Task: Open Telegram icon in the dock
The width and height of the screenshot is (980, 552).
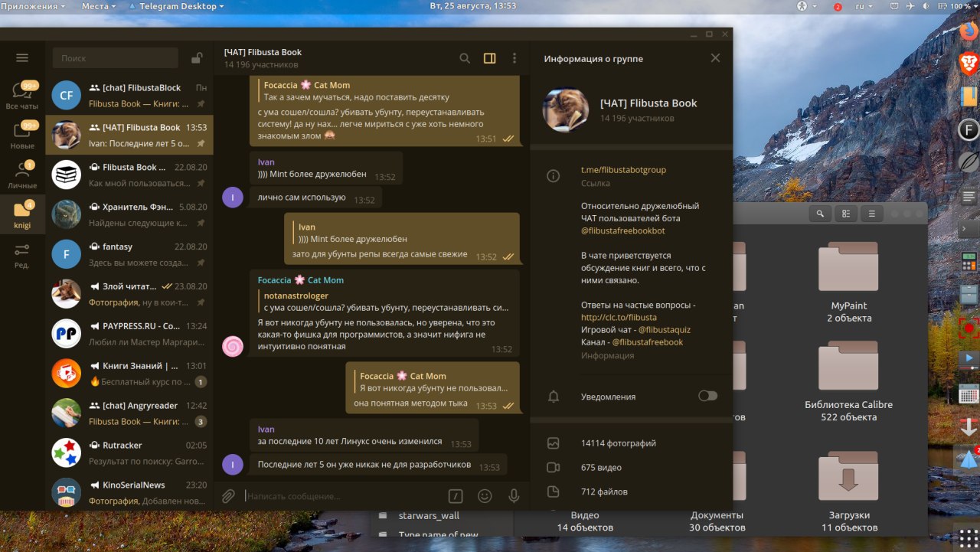Action: tap(969, 459)
